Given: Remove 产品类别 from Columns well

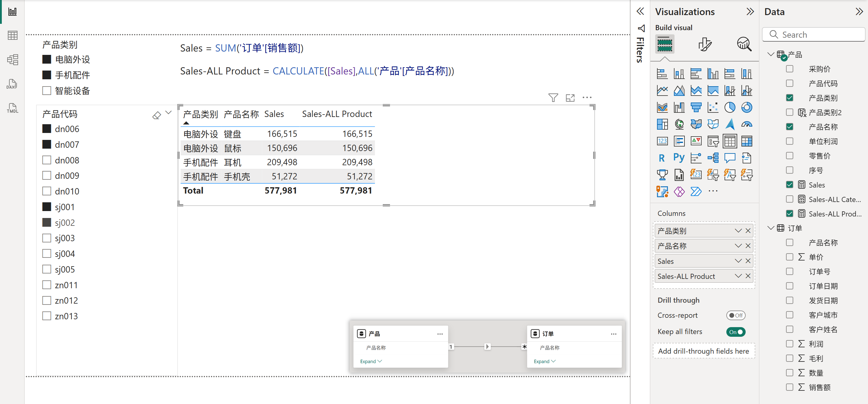Looking at the screenshot, I should point(748,231).
